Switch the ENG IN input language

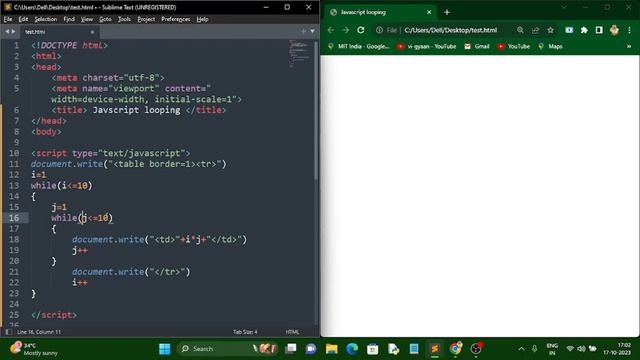[552, 349]
